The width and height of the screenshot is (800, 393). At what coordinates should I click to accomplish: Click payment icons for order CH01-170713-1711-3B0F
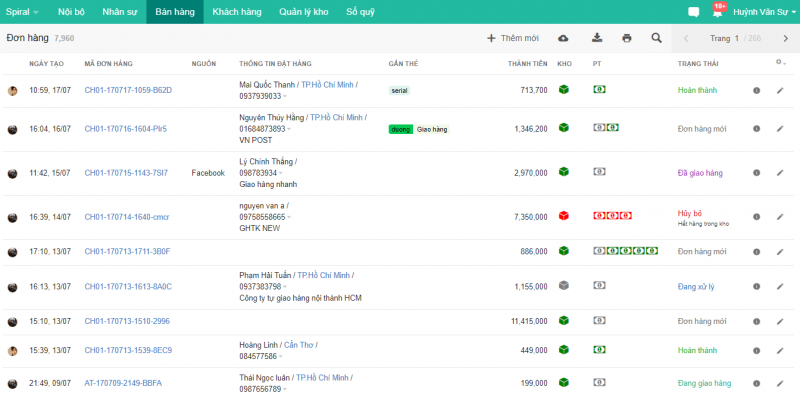626,251
